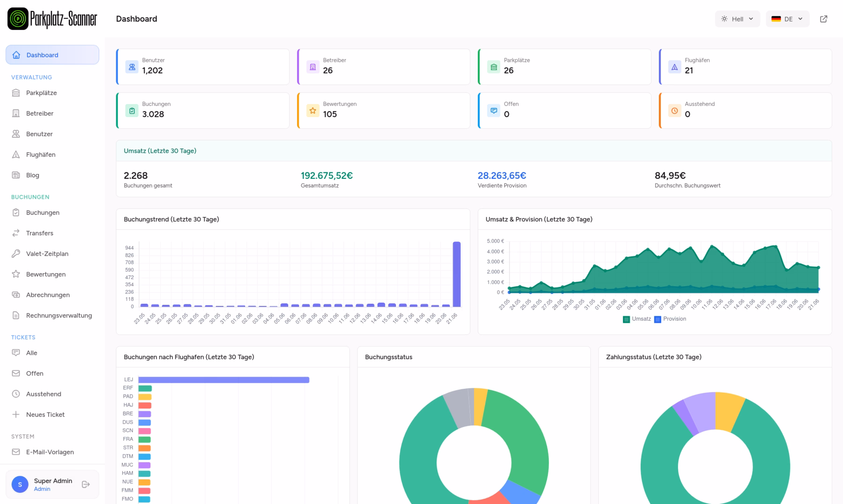
Task: Click the FRA airport label
Action: click(x=128, y=439)
